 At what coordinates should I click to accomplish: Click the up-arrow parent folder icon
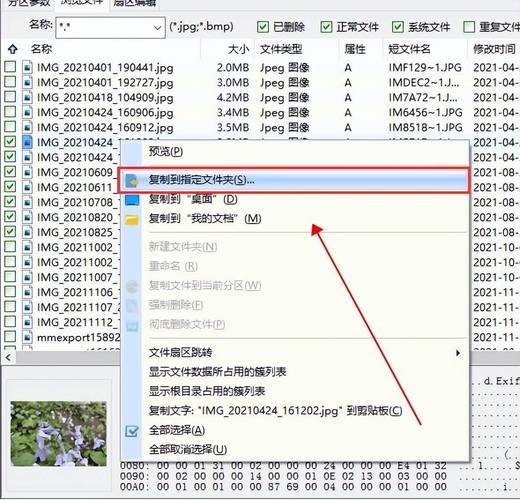click(x=13, y=49)
